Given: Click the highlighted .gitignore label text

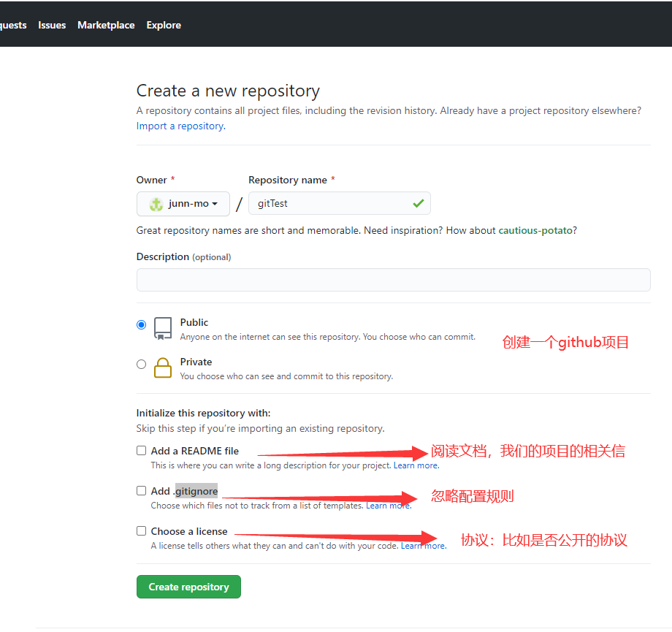Looking at the screenshot, I should click(x=196, y=491).
